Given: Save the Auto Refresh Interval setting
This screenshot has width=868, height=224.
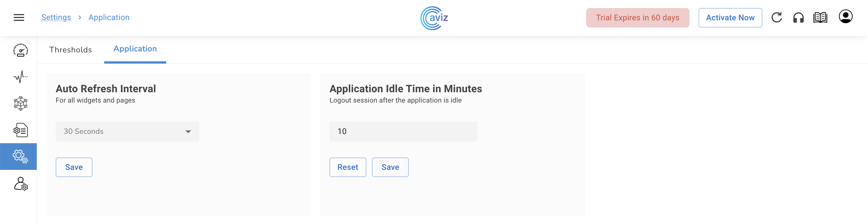Looking at the screenshot, I should coord(74,167).
